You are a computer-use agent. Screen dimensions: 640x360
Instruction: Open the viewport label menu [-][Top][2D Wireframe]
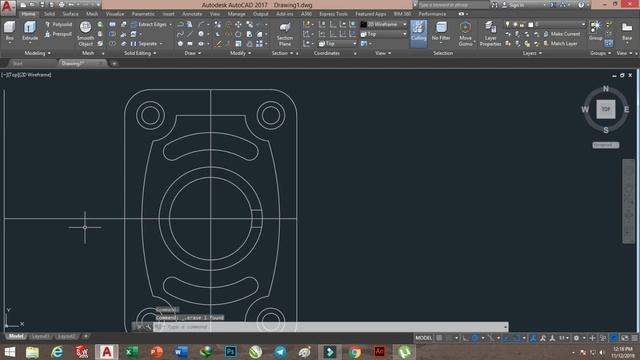pyautogui.click(x=26, y=75)
